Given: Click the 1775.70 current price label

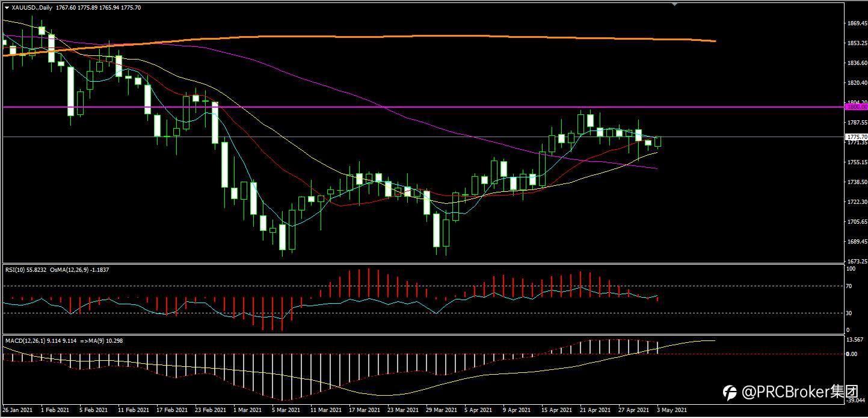Looking at the screenshot, I should 856,137.
